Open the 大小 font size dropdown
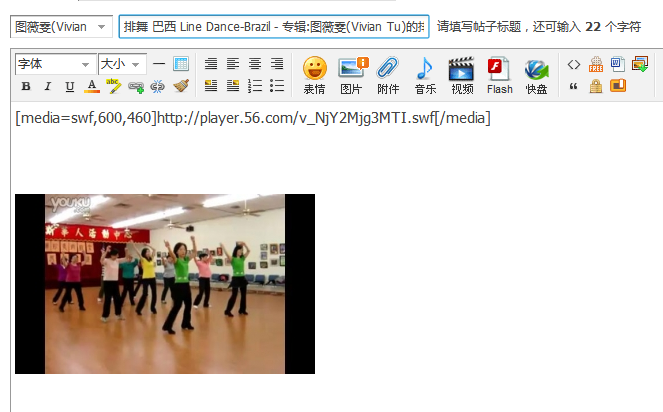Screen dimensions: 663x412 pos(122,64)
